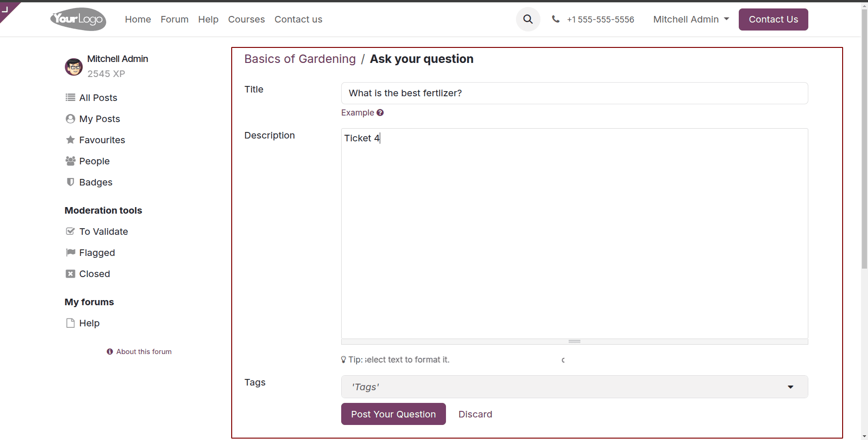Click the To Validate checkmark icon
Image resolution: width=868 pixels, height=440 pixels.
pyautogui.click(x=70, y=231)
